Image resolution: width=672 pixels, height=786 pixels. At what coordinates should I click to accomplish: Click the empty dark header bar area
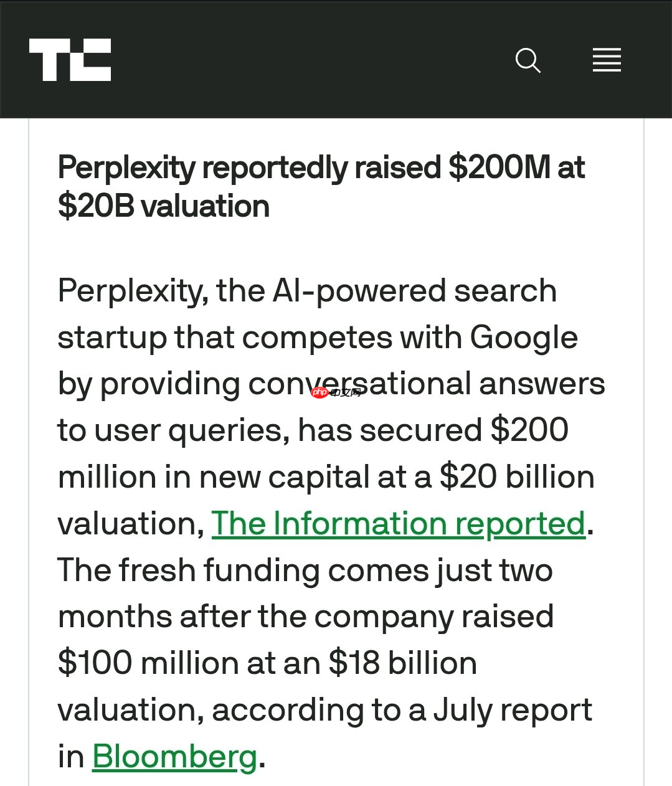tap(311, 60)
